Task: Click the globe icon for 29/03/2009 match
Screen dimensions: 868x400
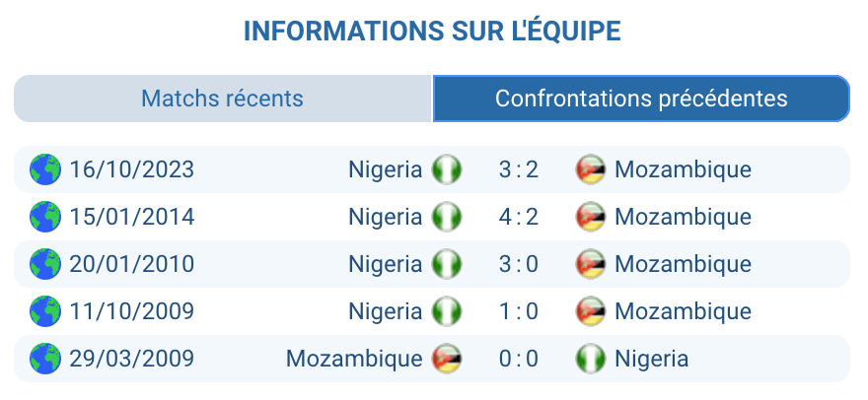Action: pyautogui.click(x=45, y=359)
